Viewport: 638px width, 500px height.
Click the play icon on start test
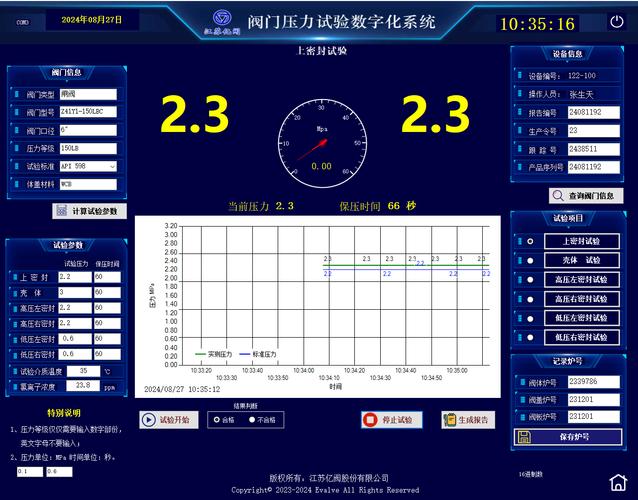click(149, 419)
